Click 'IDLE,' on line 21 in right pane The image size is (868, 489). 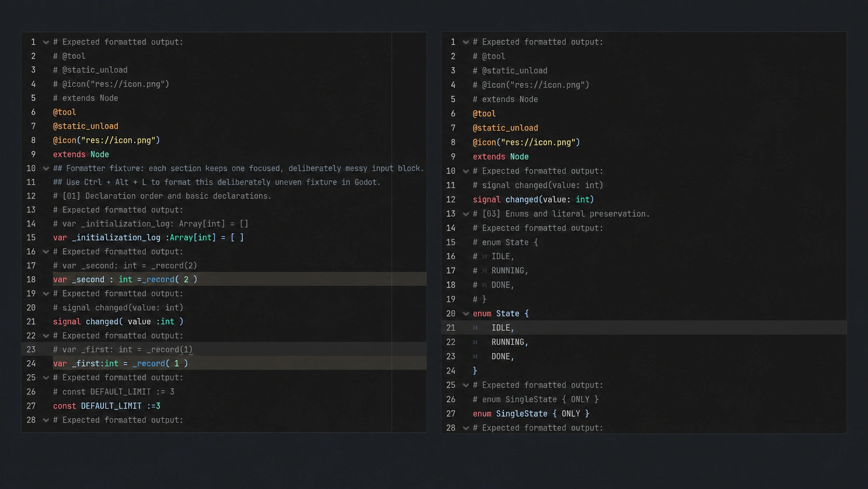(x=503, y=328)
